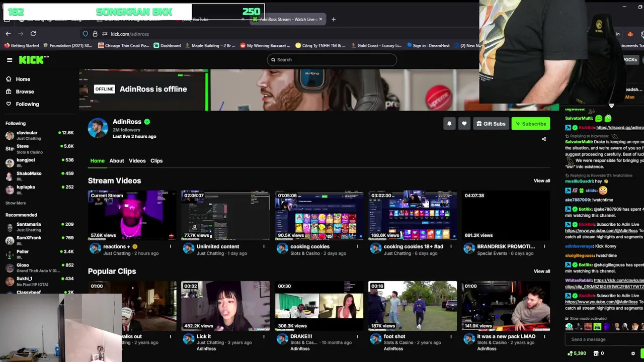Open the BRANDRISK PROMOTI... video thumbnail
Image resolution: width=644 pixels, height=362 pixels.
pyautogui.click(x=506, y=215)
